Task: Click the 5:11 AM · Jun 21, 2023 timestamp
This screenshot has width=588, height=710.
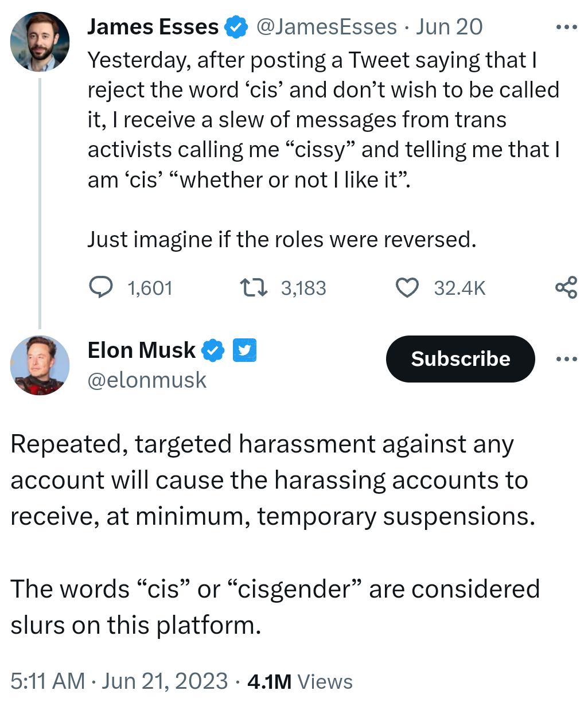Action: pos(119,681)
